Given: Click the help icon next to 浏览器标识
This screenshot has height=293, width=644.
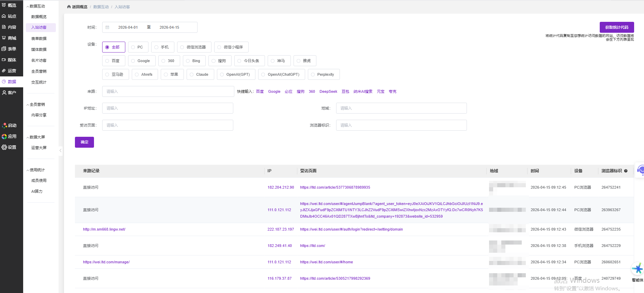Looking at the screenshot, I should (626, 171).
